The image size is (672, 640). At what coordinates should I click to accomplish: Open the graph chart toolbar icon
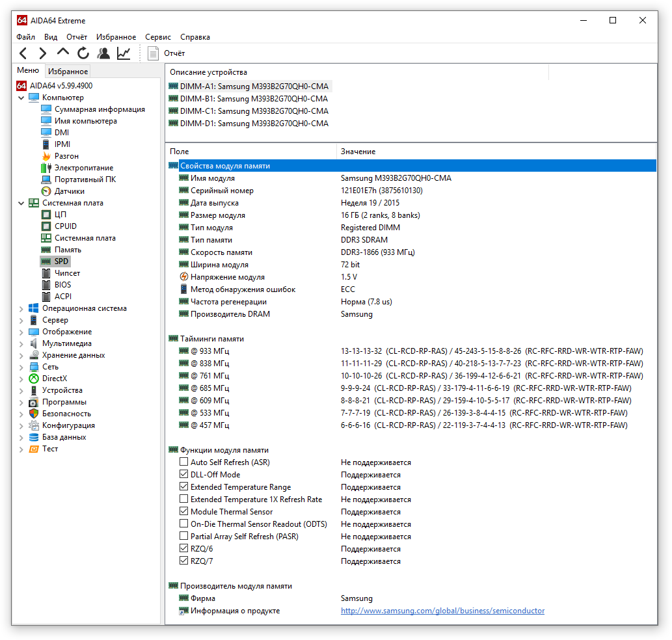[124, 53]
